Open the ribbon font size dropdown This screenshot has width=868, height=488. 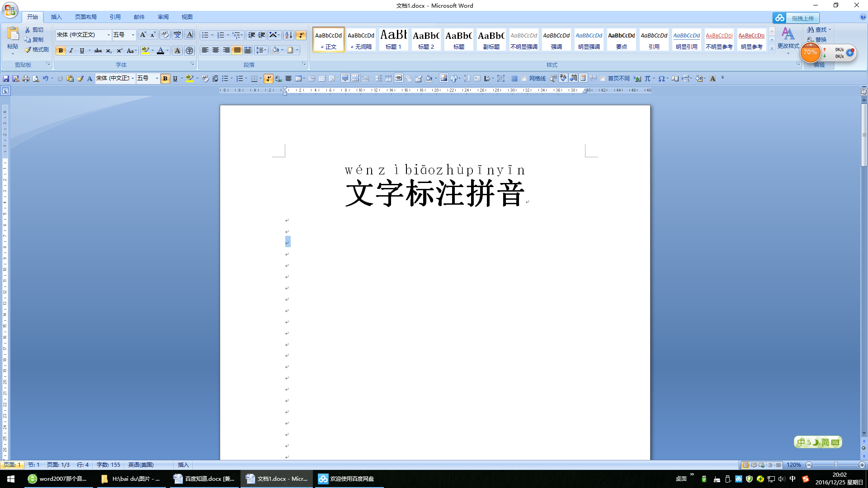click(x=133, y=35)
